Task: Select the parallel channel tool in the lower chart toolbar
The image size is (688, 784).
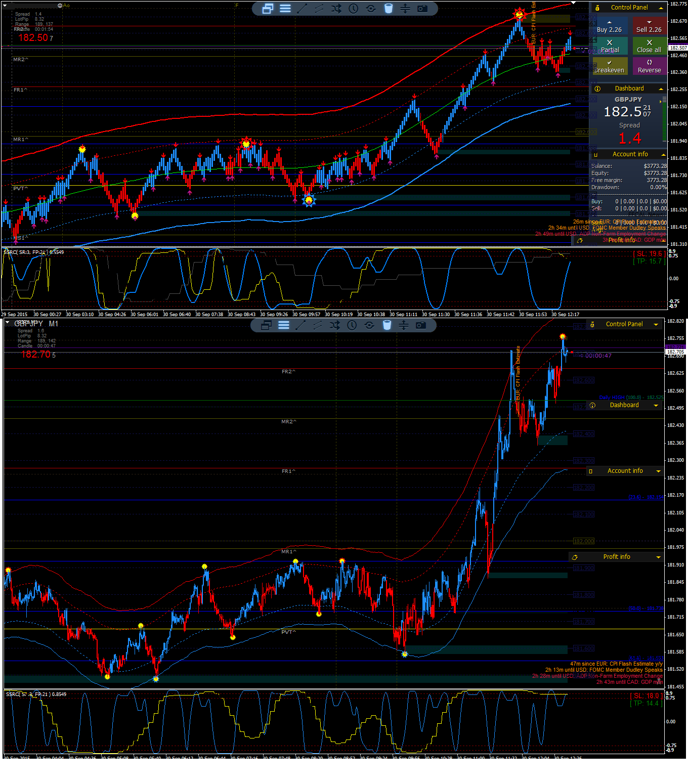Action: pos(317,325)
